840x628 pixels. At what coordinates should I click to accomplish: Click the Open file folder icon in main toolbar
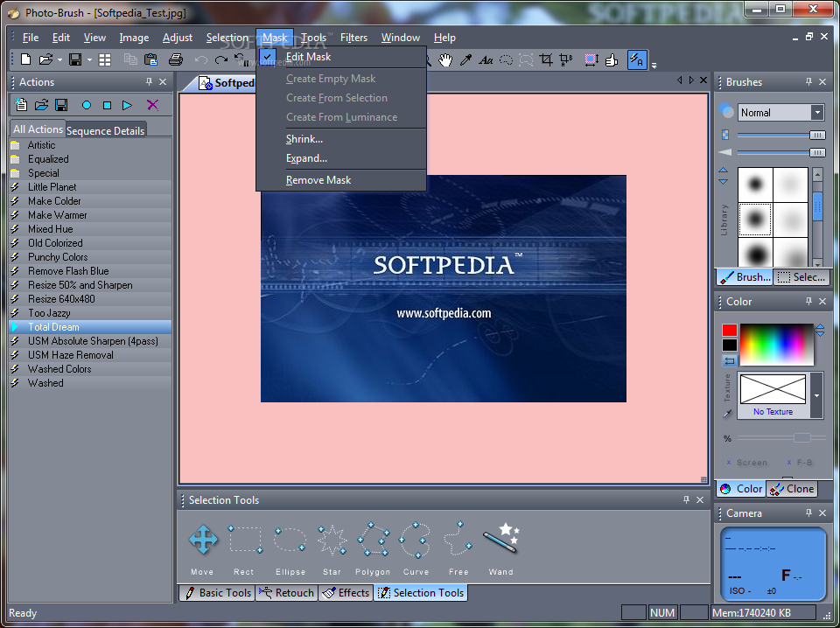(x=45, y=59)
